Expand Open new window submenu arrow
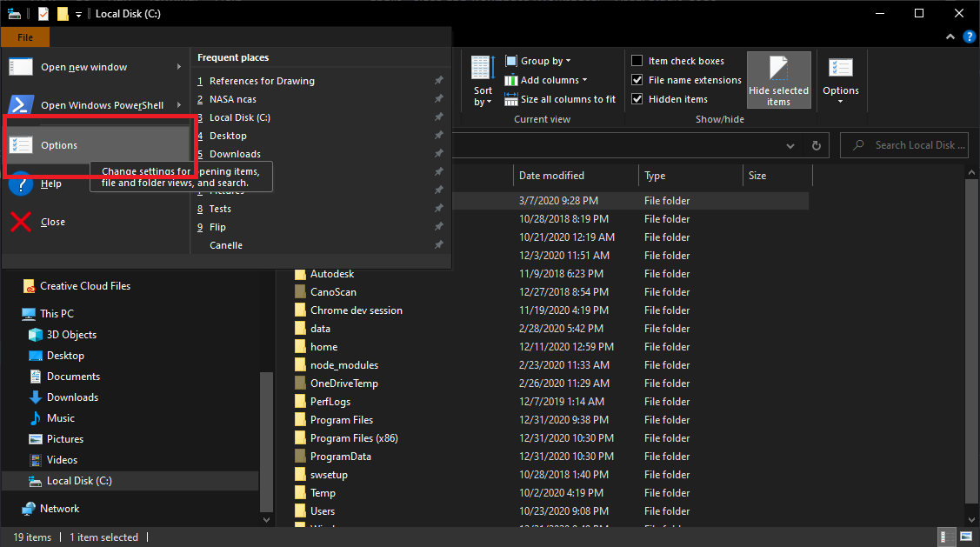The height and width of the screenshot is (547, 980). 179,67
